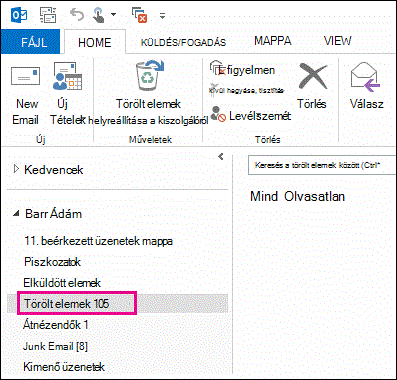The height and width of the screenshot is (380, 397).
Task: Open Customize Quick Access Toolbar dropdown
Action: click(x=162, y=15)
